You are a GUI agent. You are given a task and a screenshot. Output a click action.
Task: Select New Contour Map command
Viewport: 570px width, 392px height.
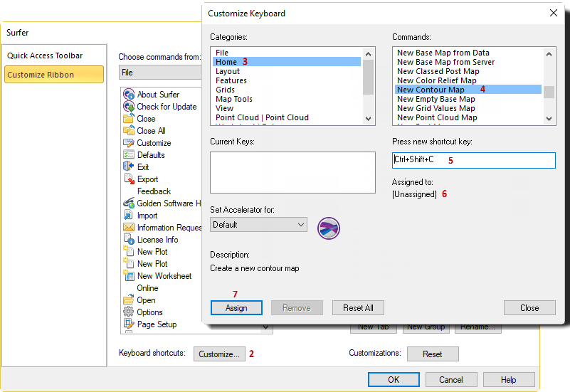pos(468,90)
